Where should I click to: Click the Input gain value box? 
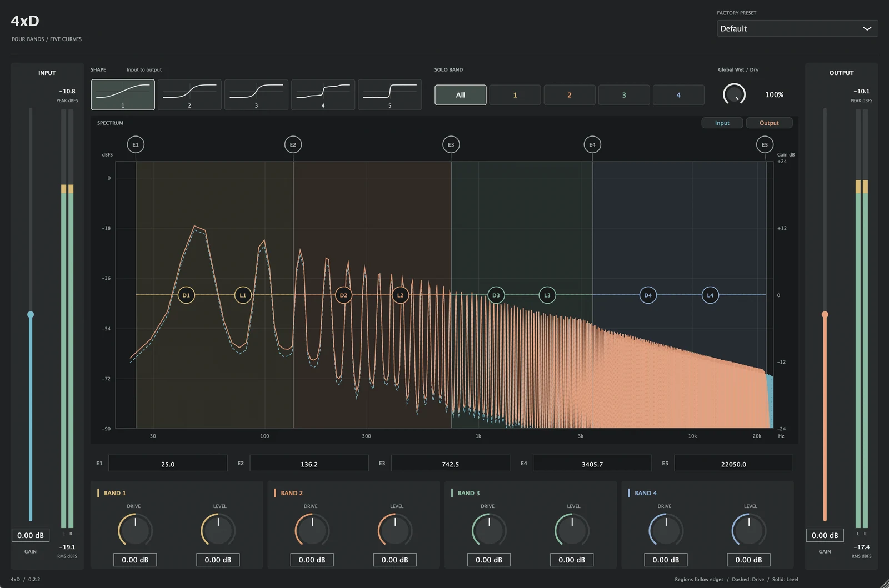[x=31, y=535]
